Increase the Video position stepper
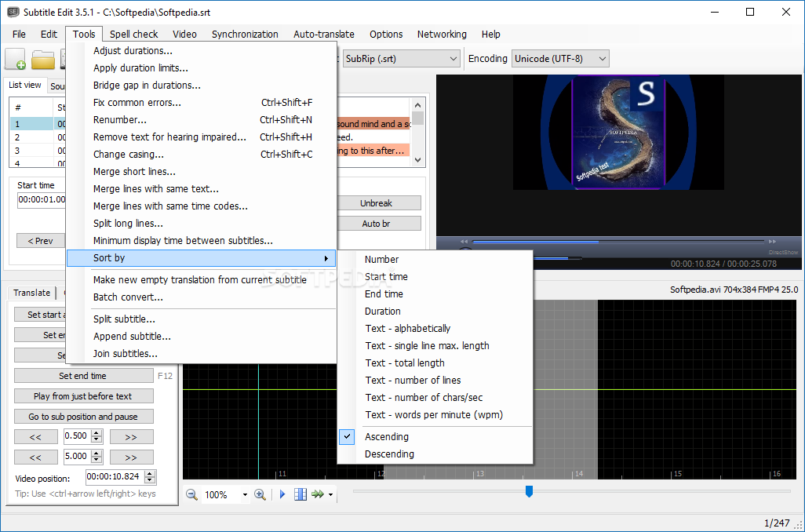805x532 pixels. 149,474
